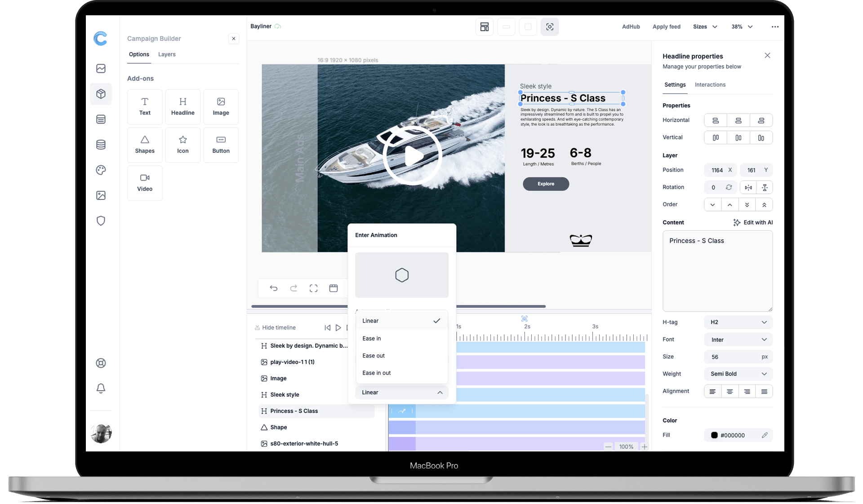Screen dimensions: 863x504
Task: Open the cube Campaign Builder sidebar icon
Action: click(101, 94)
